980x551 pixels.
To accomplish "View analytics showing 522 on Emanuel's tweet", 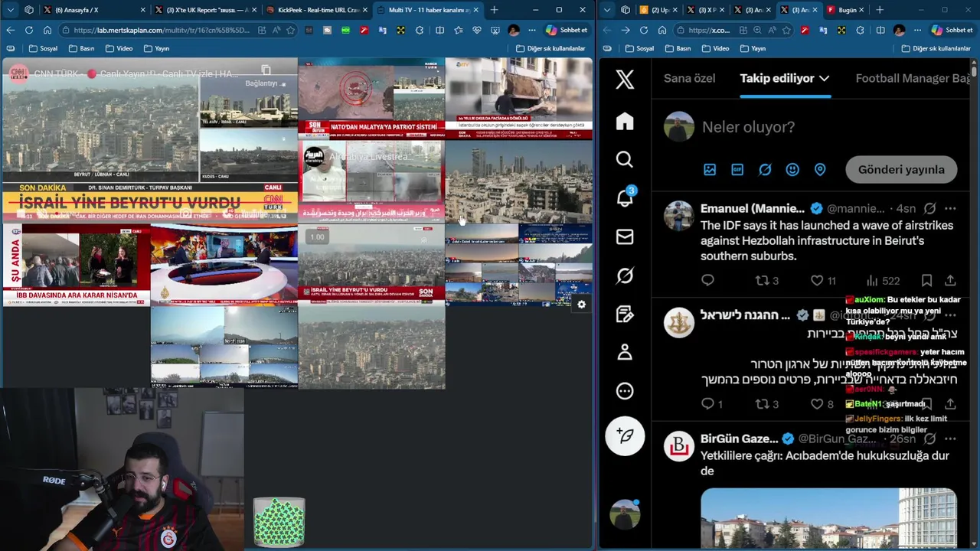I will coord(882,281).
